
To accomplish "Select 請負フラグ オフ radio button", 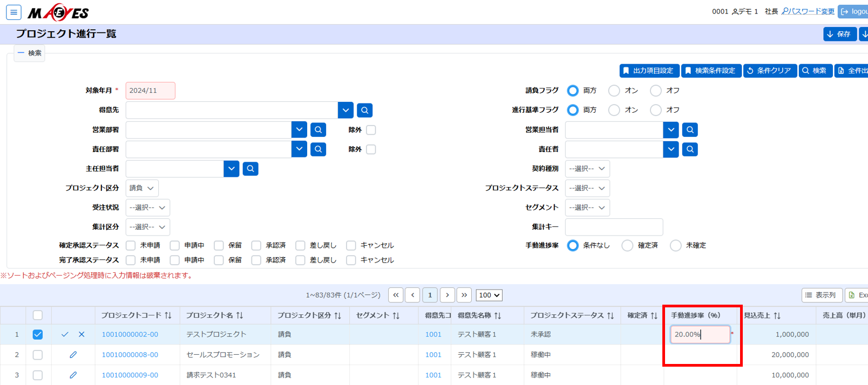I will click(x=656, y=91).
